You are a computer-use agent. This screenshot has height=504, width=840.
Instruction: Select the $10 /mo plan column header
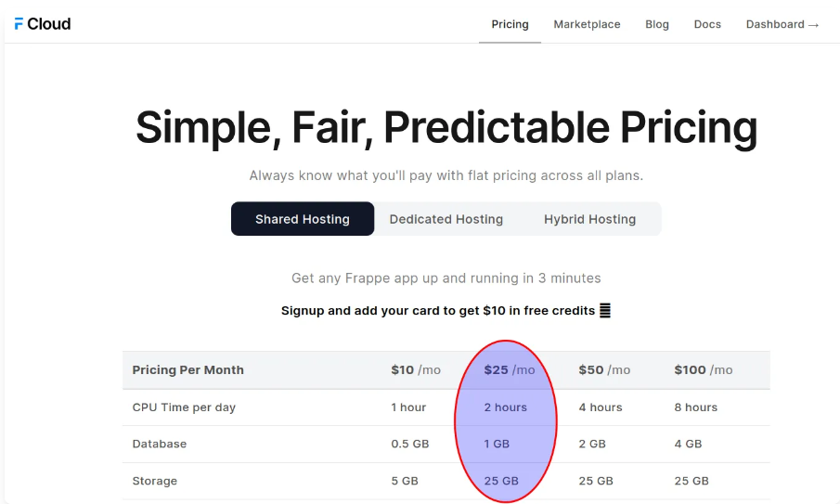tap(416, 370)
